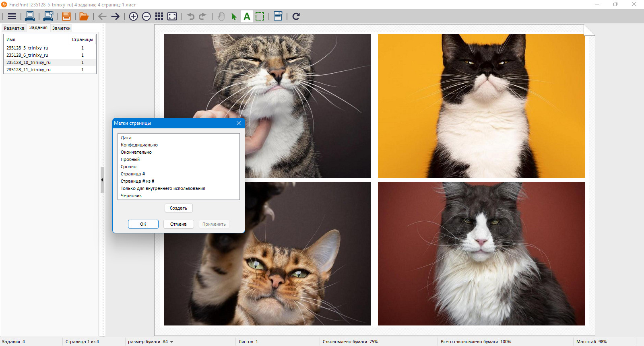Click the orange Open folder icon

click(84, 16)
